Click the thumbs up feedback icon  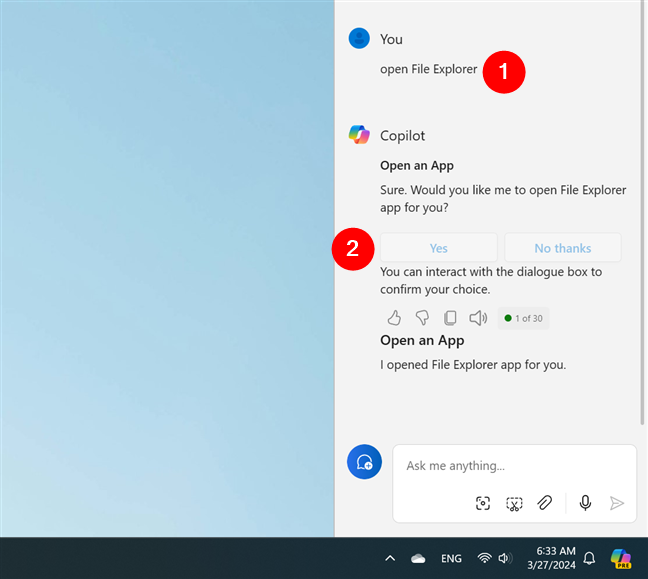[394, 318]
